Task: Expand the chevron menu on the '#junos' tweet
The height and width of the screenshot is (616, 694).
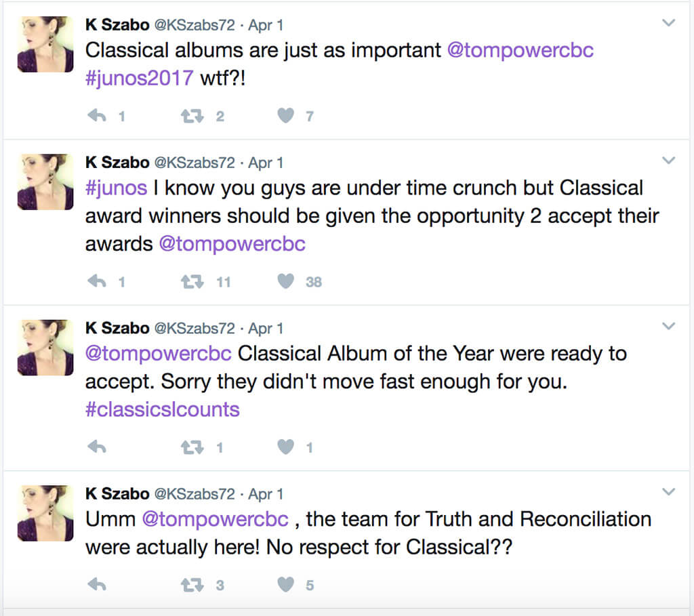Action: 668,161
